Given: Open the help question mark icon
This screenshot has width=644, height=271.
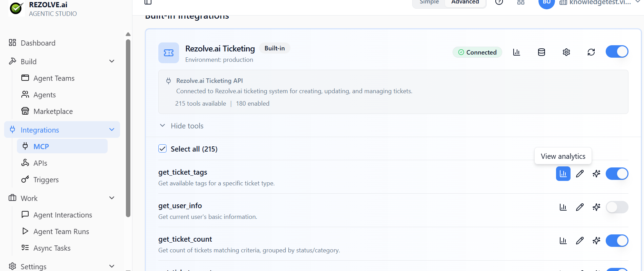Looking at the screenshot, I should point(499,2).
